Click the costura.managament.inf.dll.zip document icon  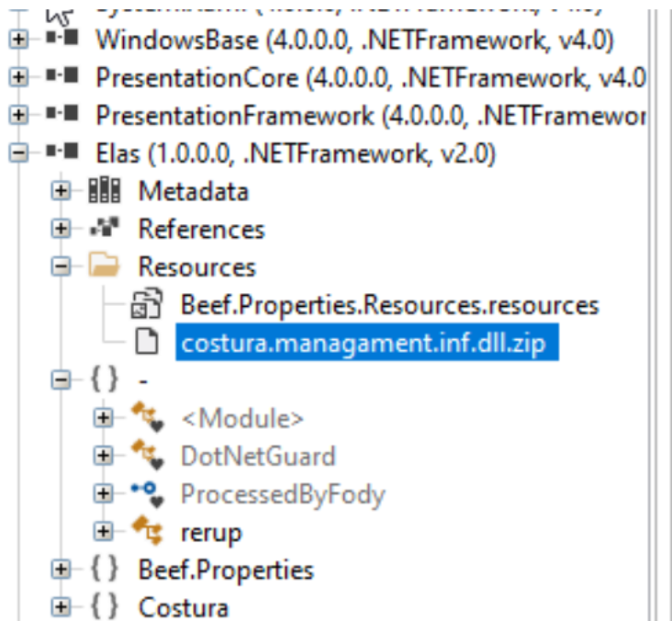pos(147,343)
